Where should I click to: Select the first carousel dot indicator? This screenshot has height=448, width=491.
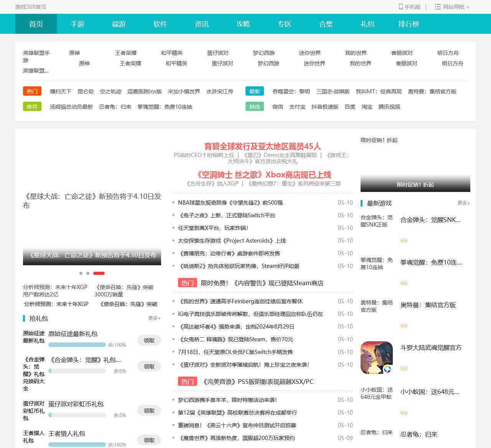click(x=81, y=273)
